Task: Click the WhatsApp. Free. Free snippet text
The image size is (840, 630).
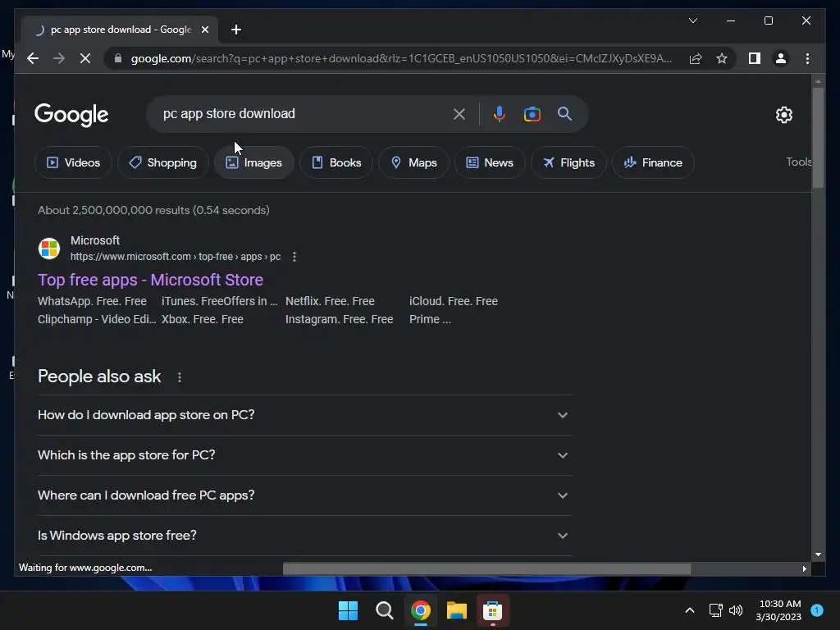Action: (x=92, y=301)
